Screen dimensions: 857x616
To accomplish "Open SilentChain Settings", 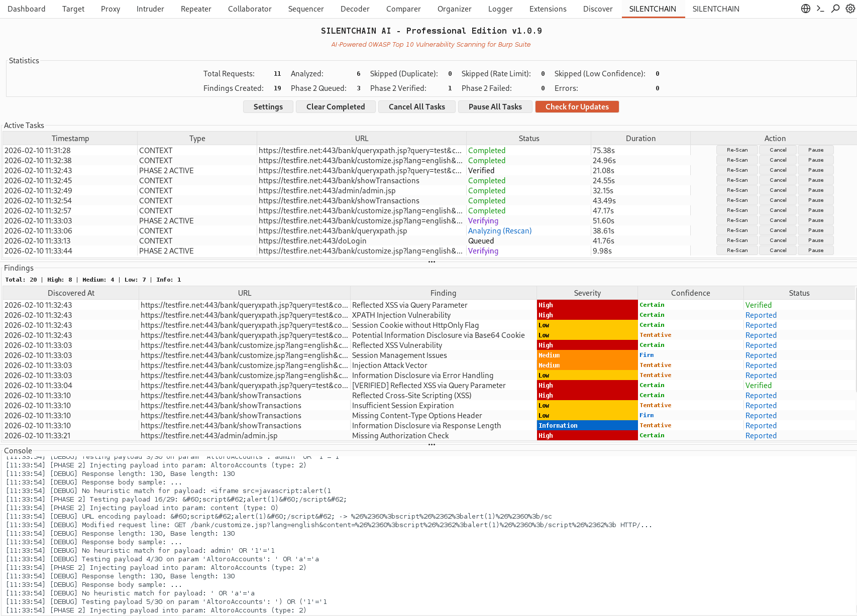I will 268,106.
